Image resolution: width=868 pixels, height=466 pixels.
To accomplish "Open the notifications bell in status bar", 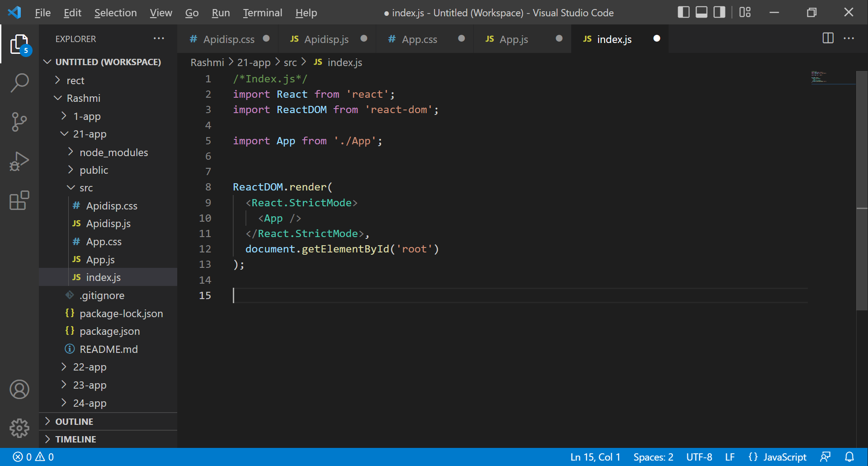I will point(849,457).
